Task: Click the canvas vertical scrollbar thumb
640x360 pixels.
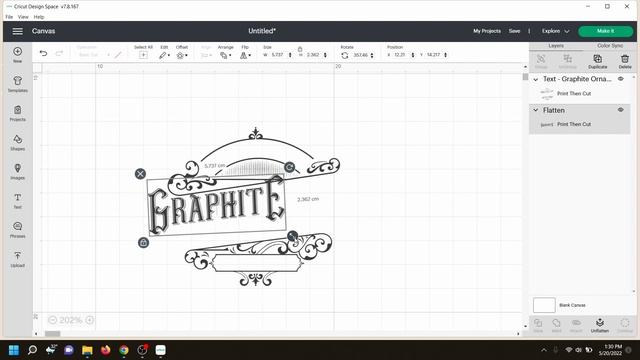Action: [525, 77]
